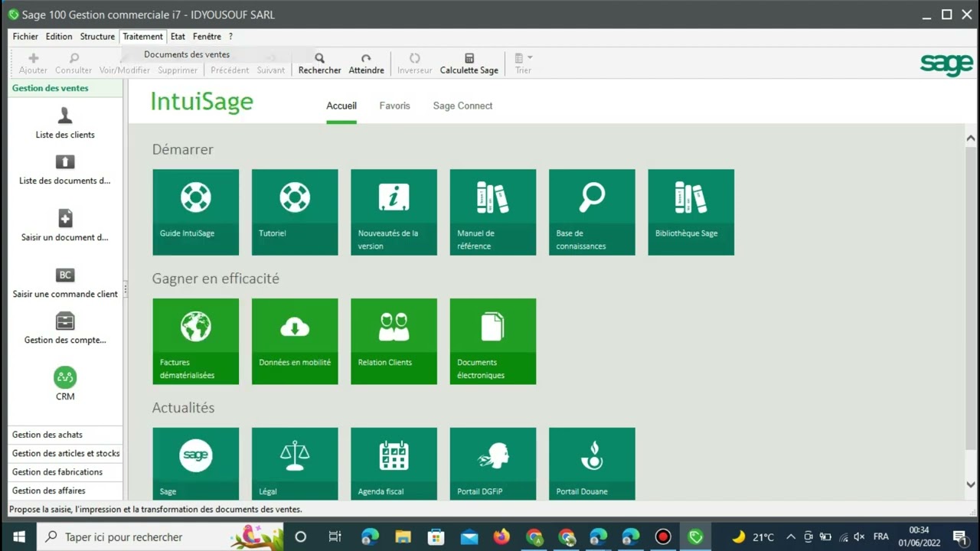
Task: Open the Fichier menu
Action: pyautogui.click(x=25, y=36)
